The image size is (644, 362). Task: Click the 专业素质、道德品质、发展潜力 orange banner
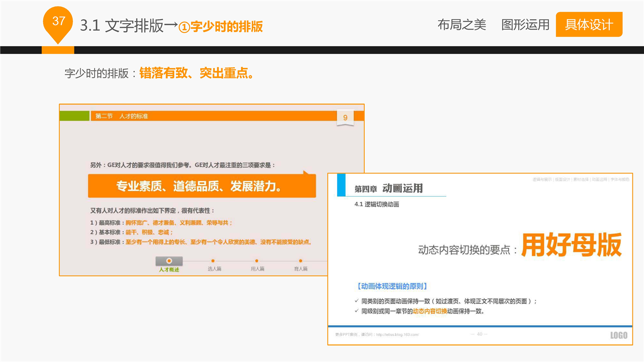pos(201,187)
